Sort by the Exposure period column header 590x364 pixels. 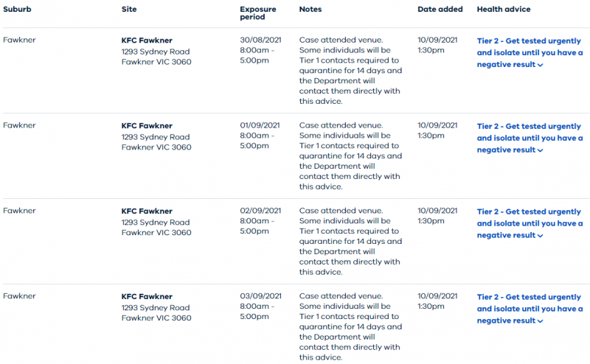(x=258, y=13)
